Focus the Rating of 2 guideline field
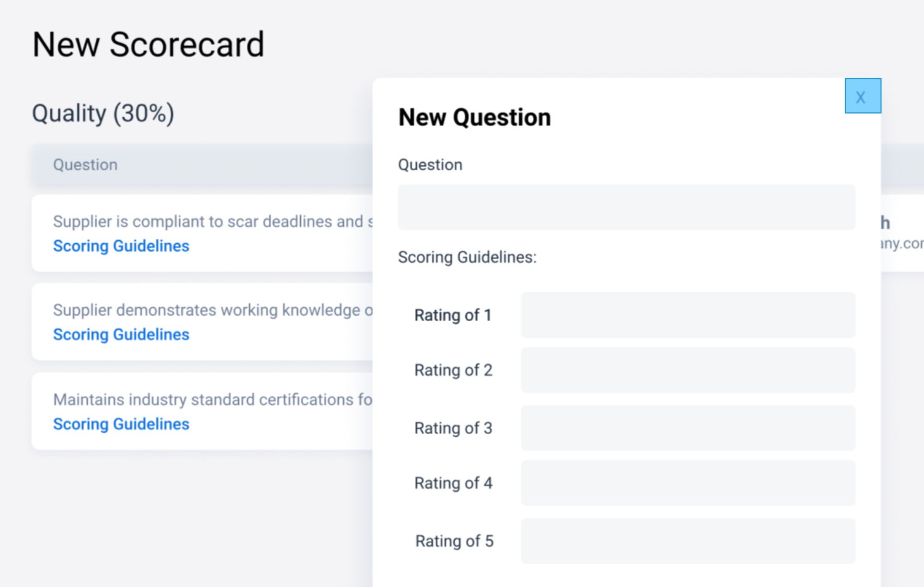 [x=687, y=370]
